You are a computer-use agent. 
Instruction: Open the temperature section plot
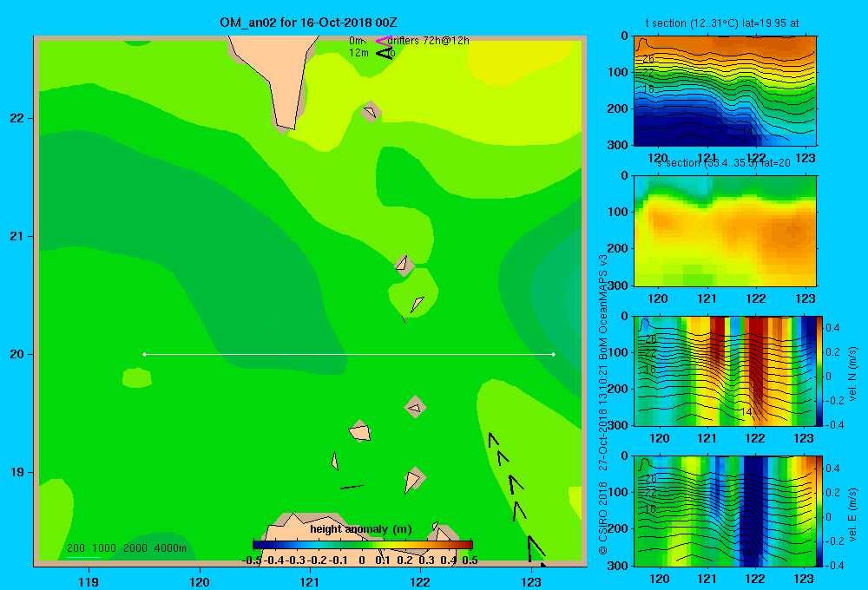(x=725, y=91)
